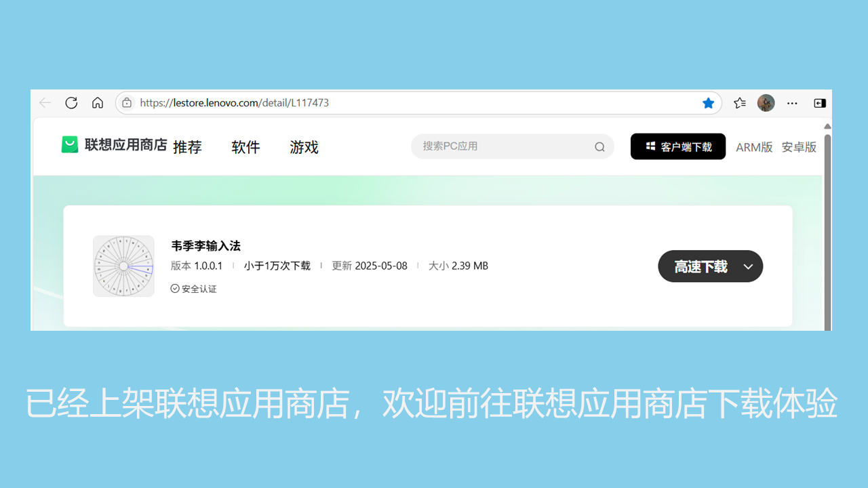Screen dimensions: 868x488
Task: Click the 韦季李输入法 app icon
Action: click(x=123, y=266)
